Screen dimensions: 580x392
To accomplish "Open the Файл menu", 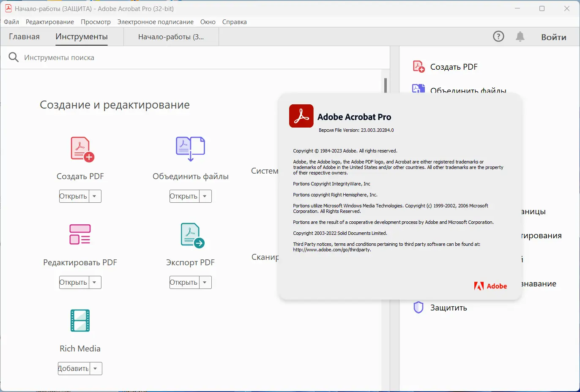I will point(11,22).
